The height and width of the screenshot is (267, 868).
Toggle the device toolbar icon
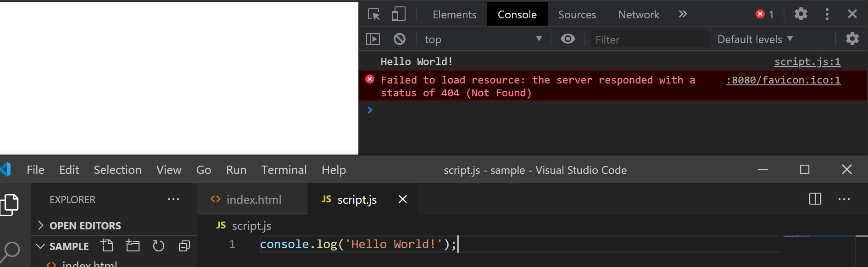[x=398, y=14]
